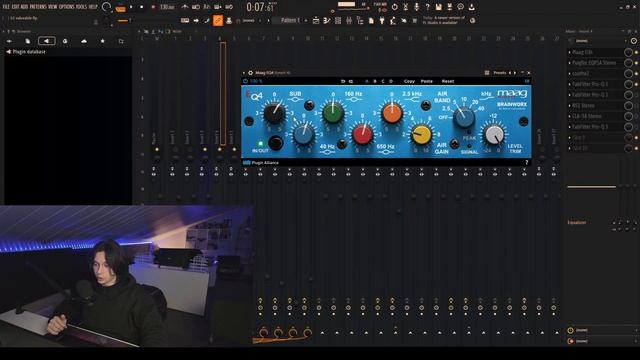Viewport: 640px width, 360px height.
Task: Click Copy in Maag EQ4 toolbar
Action: click(x=409, y=81)
